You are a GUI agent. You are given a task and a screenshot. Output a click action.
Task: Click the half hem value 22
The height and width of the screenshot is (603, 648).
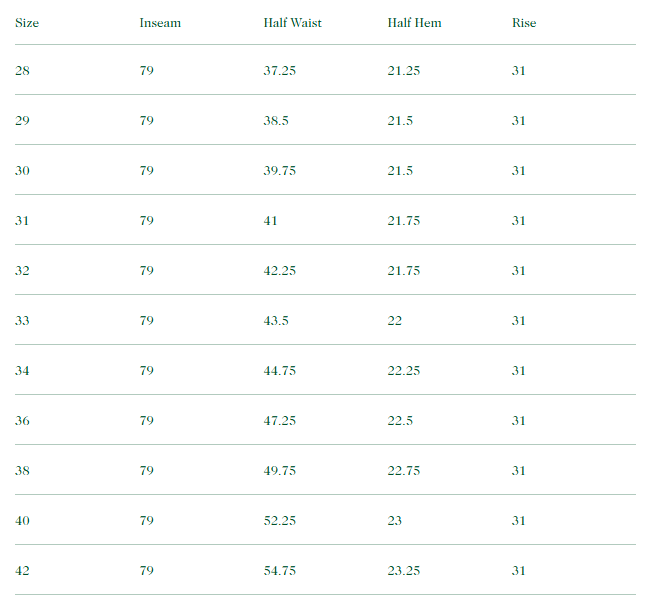[x=395, y=321]
